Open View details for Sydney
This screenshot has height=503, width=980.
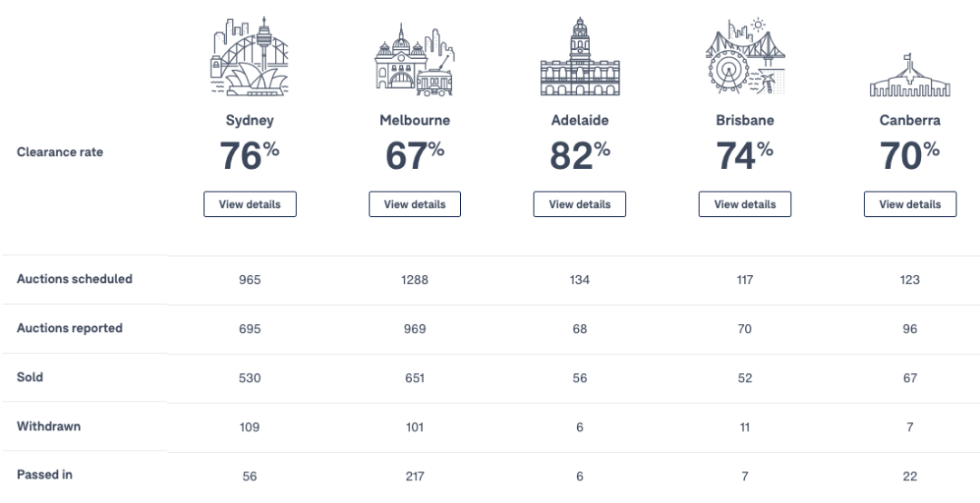250,204
